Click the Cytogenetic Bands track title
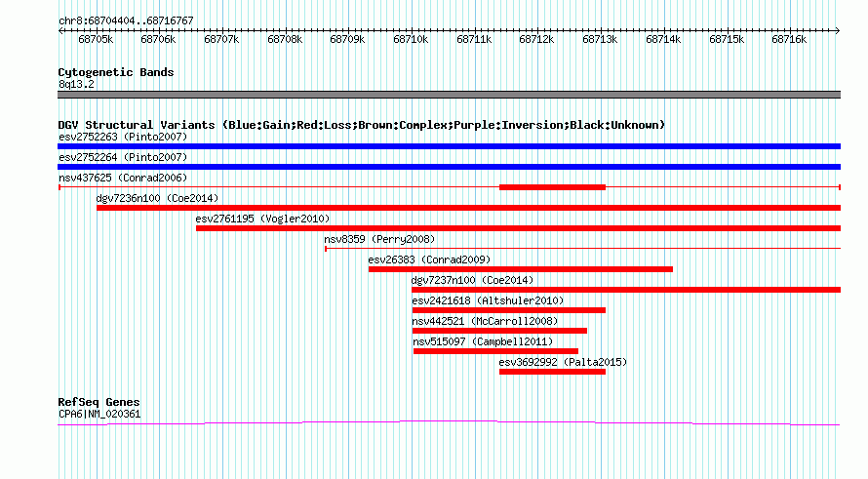 pyautogui.click(x=116, y=72)
